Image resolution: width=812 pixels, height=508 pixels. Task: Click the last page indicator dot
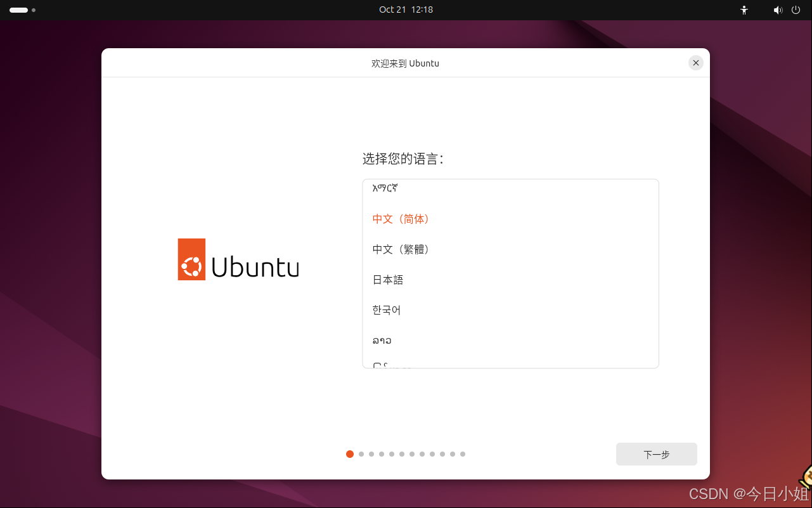pos(462,454)
